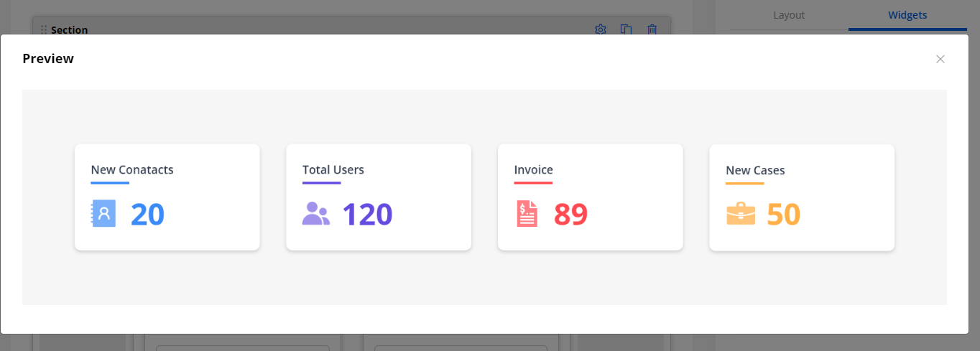
Task: Click the blue count 20
Action: 147,214
